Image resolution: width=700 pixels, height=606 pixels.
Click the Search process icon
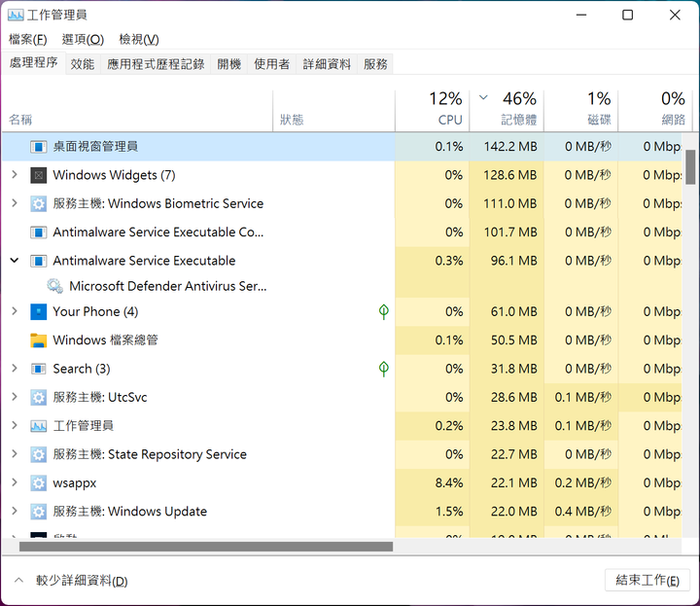pos(38,369)
